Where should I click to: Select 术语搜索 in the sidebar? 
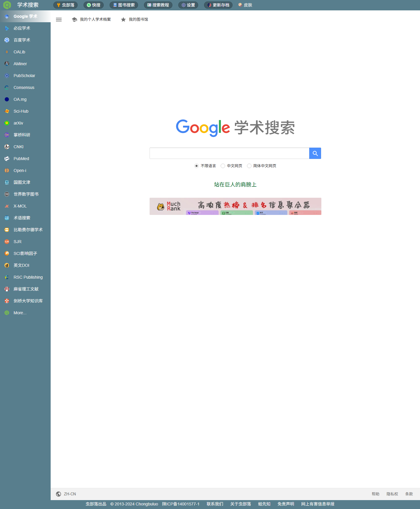(25, 218)
